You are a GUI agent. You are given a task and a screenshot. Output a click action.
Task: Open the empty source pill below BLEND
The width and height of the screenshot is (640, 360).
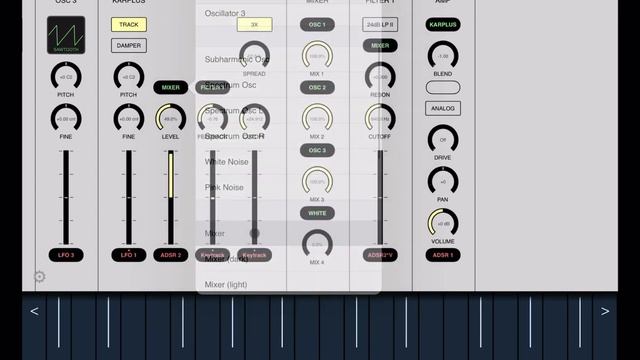(443, 87)
